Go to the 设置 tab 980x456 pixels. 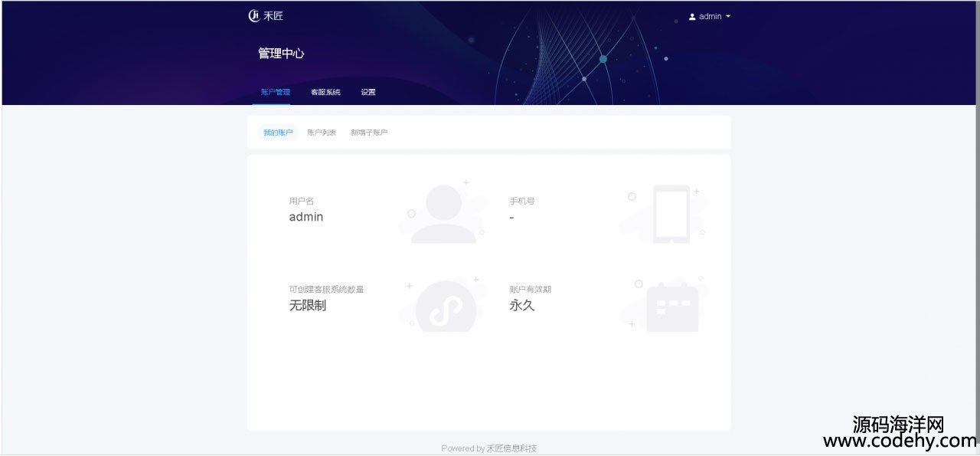click(368, 92)
